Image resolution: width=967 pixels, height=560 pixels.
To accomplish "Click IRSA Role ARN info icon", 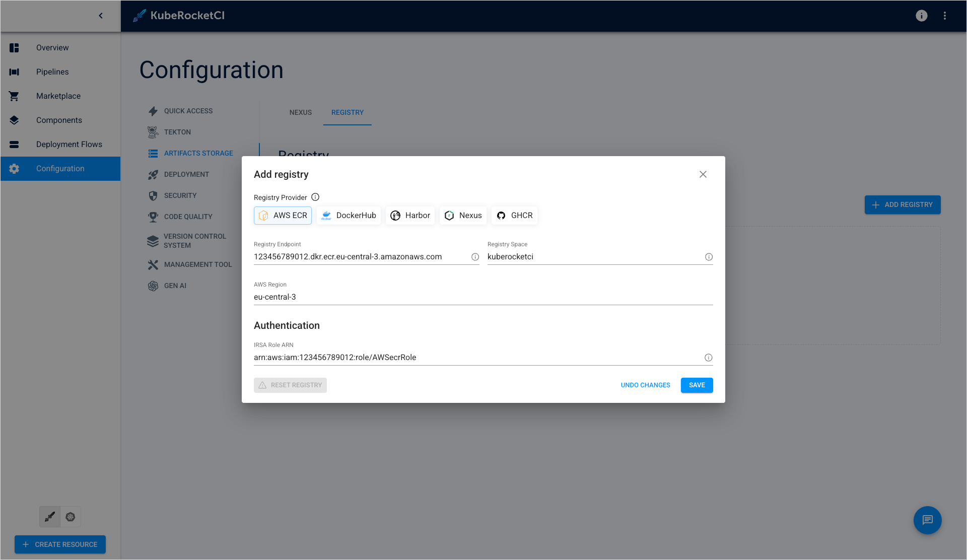I will (x=709, y=358).
